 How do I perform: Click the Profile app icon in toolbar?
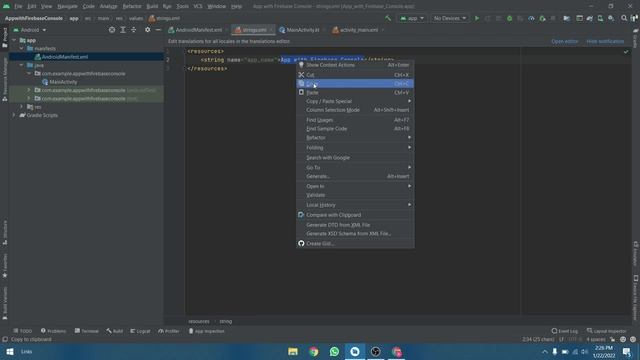[x=531, y=18]
